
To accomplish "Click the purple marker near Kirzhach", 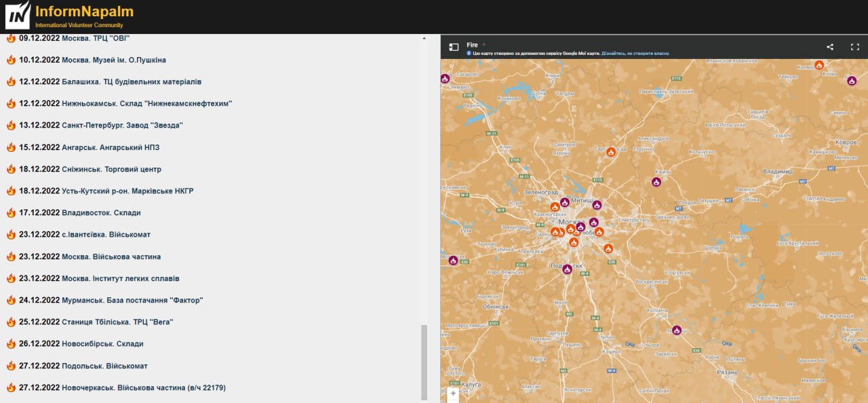I will (656, 182).
